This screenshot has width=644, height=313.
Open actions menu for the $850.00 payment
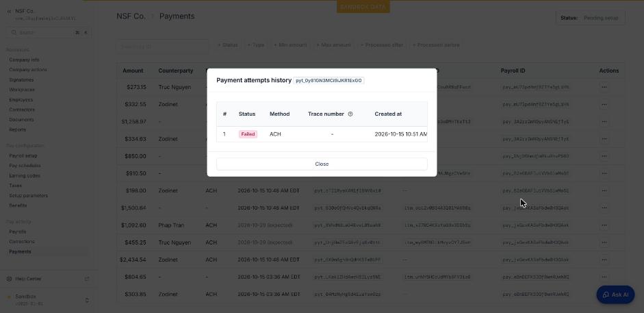(604, 156)
